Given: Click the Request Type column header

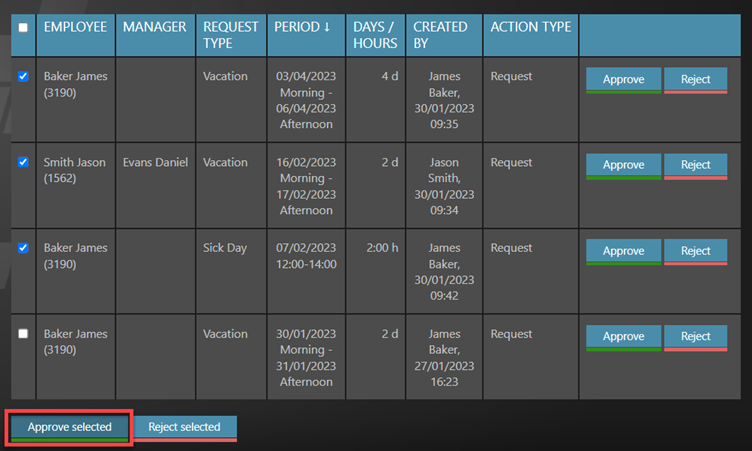Looking at the screenshot, I should (230, 35).
